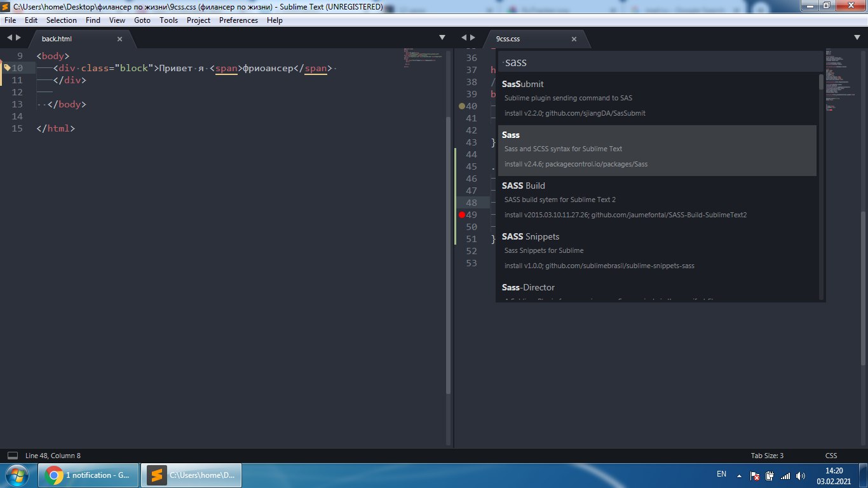The height and width of the screenshot is (488, 868).
Task: Change the CSS syntax selector
Action: (831, 456)
